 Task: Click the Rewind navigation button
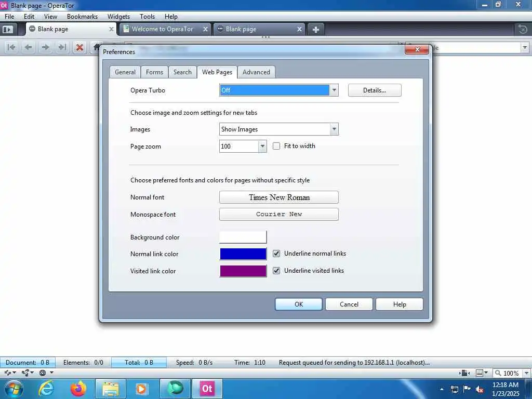(11, 47)
